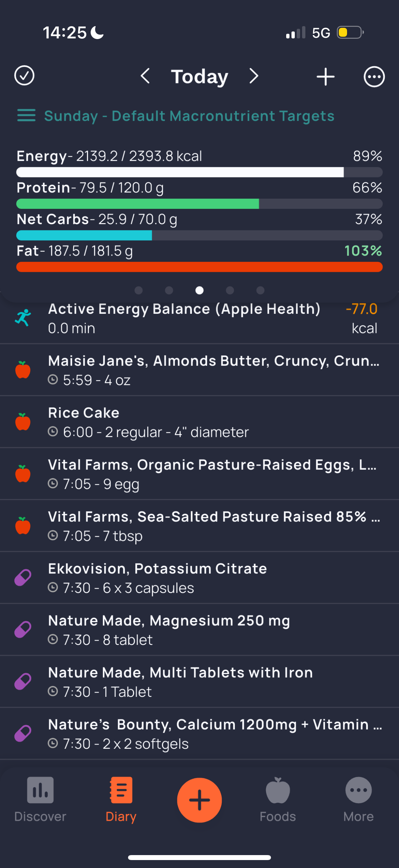
Task: Open the three-dots options menu at top
Action: pyautogui.click(x=374, y=76)
